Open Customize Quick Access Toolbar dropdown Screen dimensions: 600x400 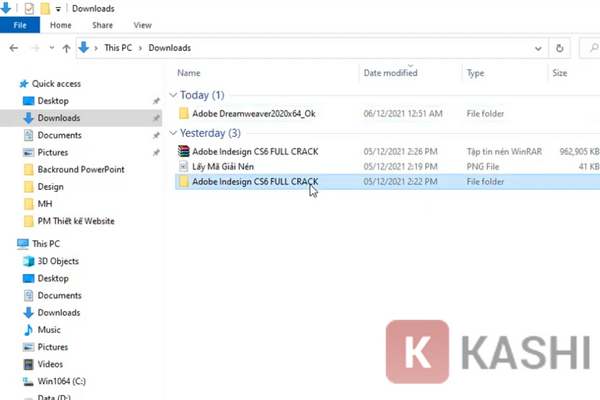[x=58, y=9]
